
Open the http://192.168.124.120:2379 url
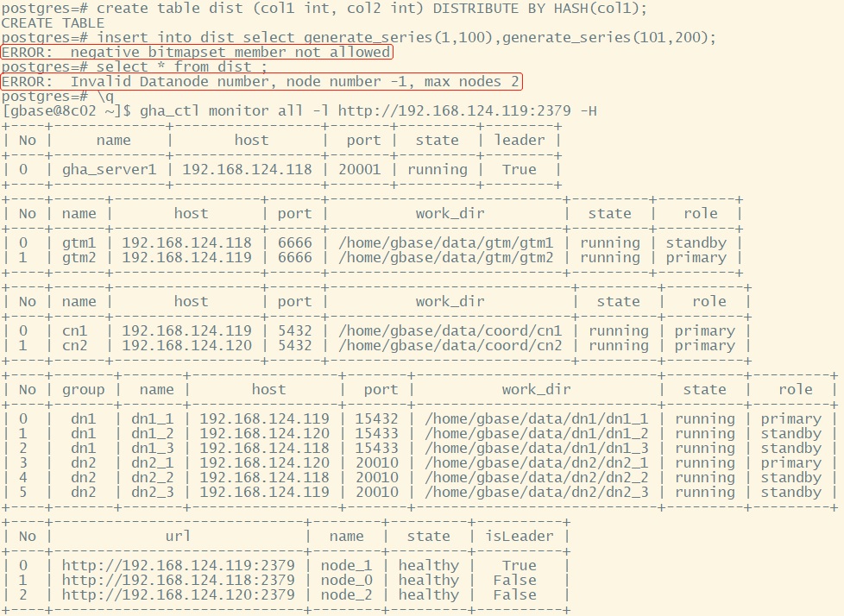point(178,595)
